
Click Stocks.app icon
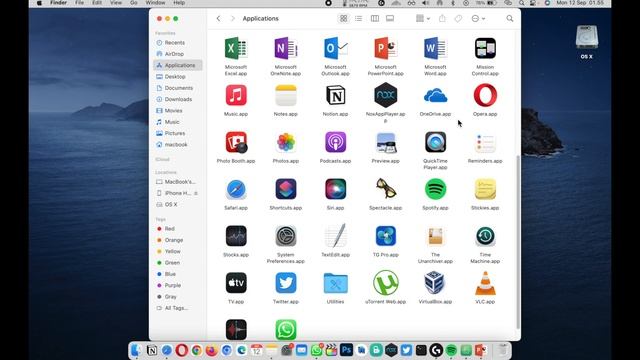tap(236, 236)
